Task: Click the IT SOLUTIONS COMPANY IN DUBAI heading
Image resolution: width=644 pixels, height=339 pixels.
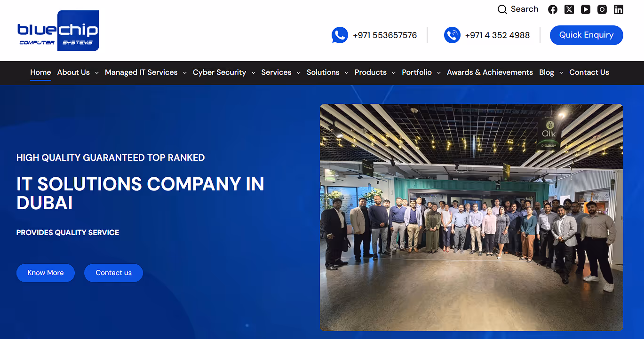Action: 140,193
